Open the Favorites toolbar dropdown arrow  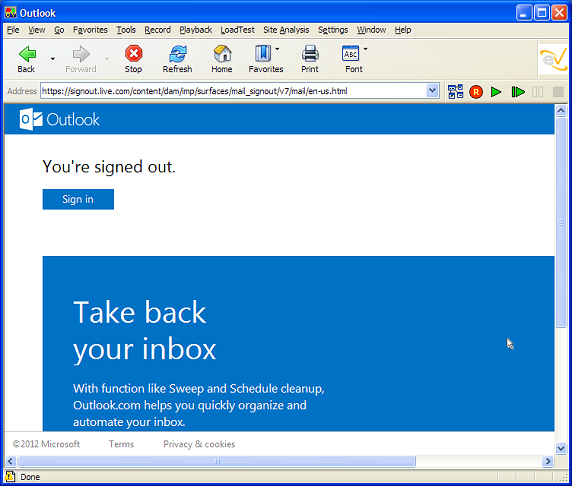point(277,49)
